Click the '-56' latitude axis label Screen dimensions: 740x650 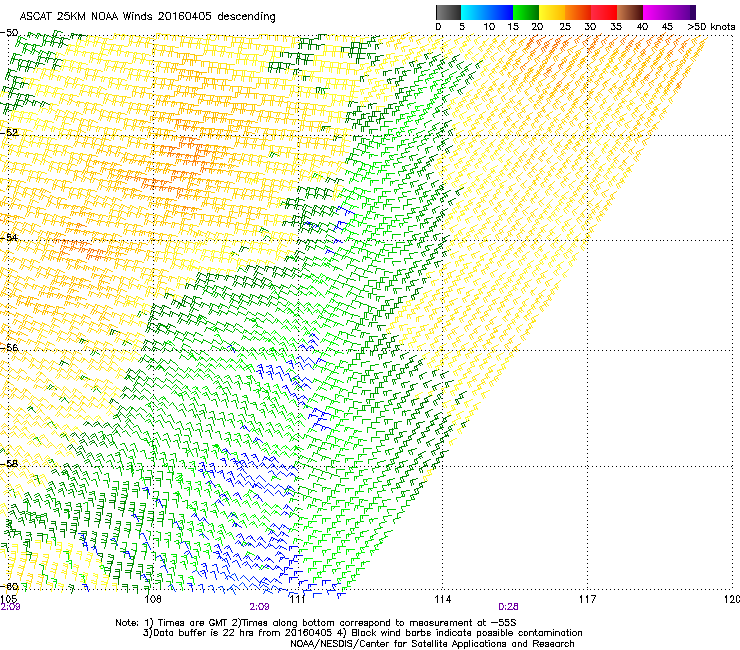[x=9, y=347]
